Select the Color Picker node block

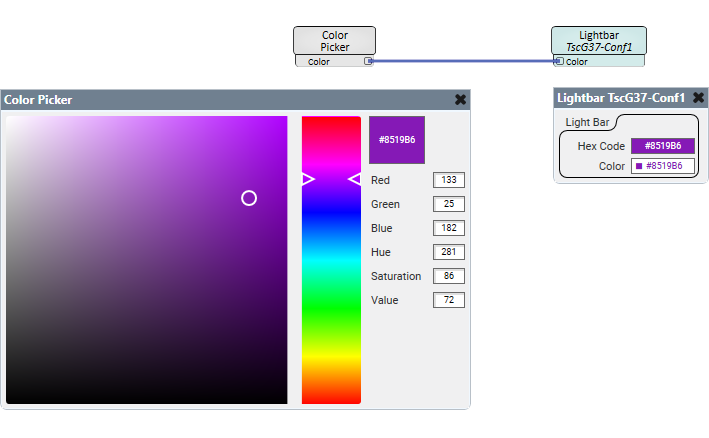[334, 41]
